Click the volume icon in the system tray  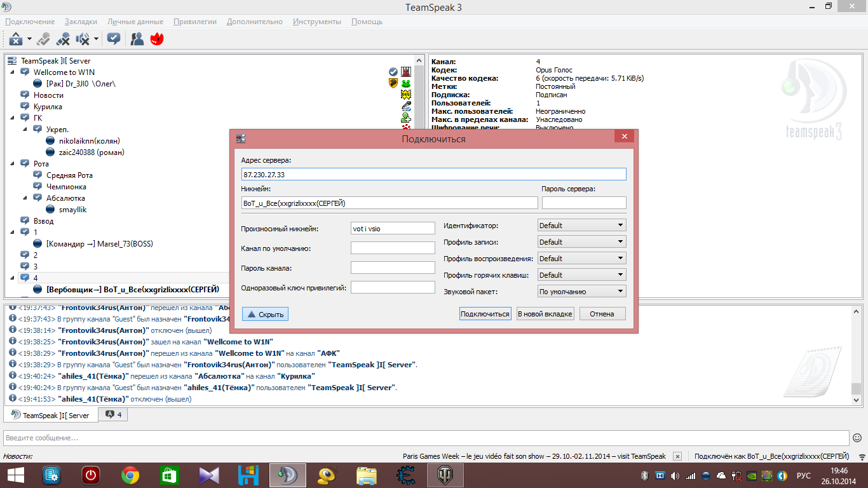[674, 475]
